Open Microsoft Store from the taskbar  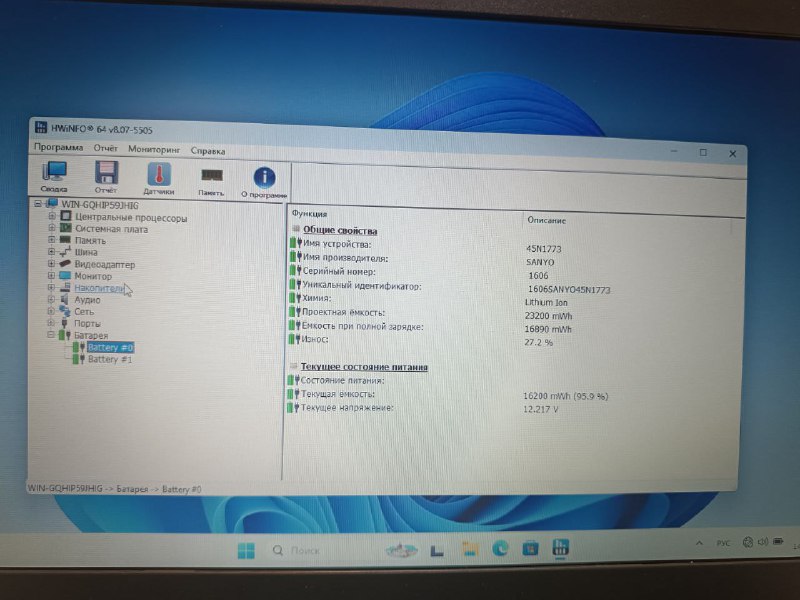click(531, 548)
